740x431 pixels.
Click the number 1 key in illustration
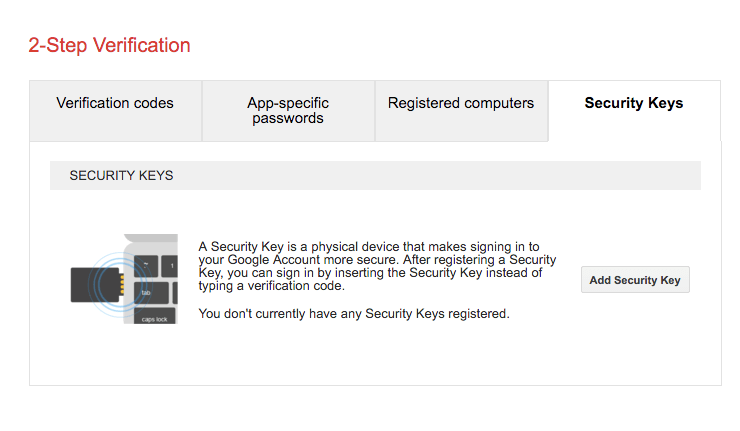(x=170, y=266)
